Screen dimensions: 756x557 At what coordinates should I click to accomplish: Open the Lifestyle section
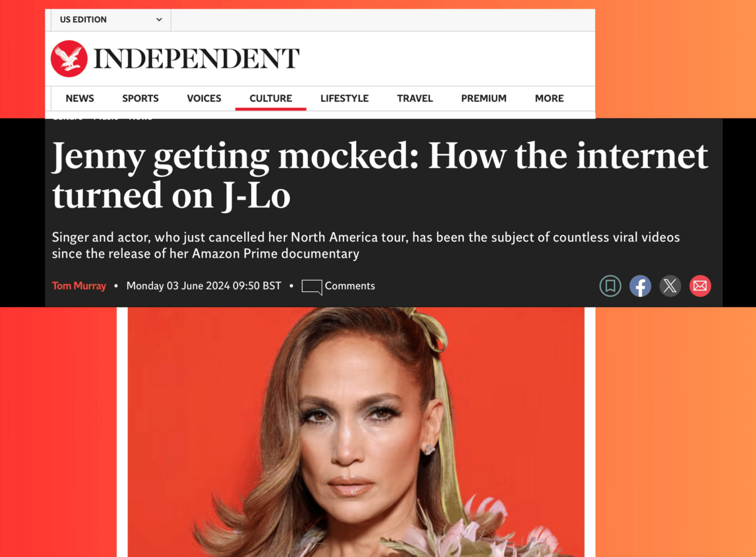coord(344,98)
